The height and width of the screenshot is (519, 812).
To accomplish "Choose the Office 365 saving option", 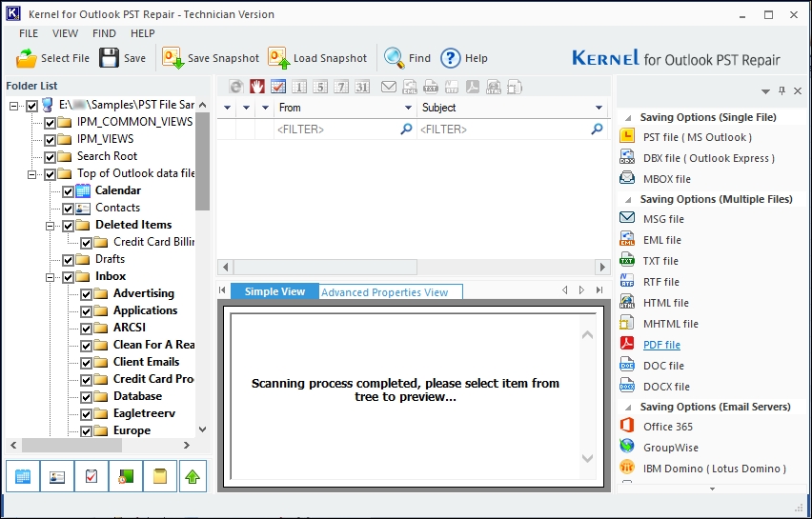I will pos(667,427).
